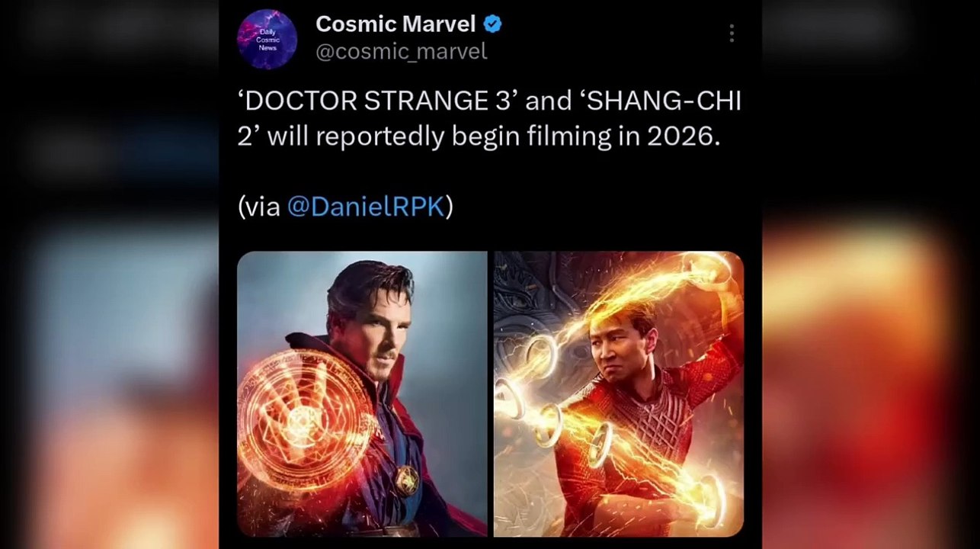Open the Shang-Chi poster image
The width and height of the screenshot is (980, 549).
click(x=619, y=394)
